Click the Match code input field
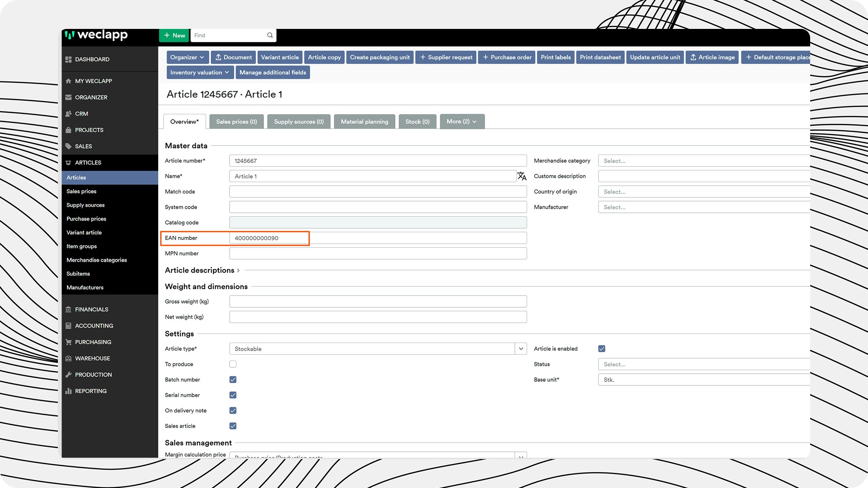The height and width of the screenshot is (488, 868). (x=378, y=192)
